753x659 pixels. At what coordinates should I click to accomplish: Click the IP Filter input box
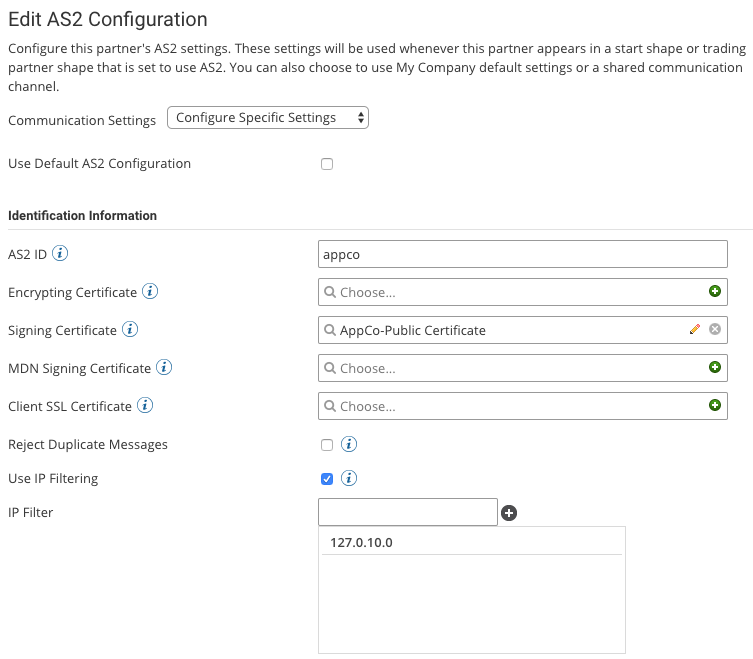pos(407,512)
